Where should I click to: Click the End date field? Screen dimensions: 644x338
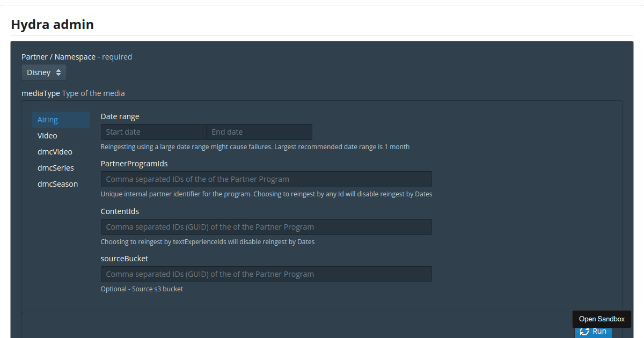pyautogui.click(x=259, y=131)
